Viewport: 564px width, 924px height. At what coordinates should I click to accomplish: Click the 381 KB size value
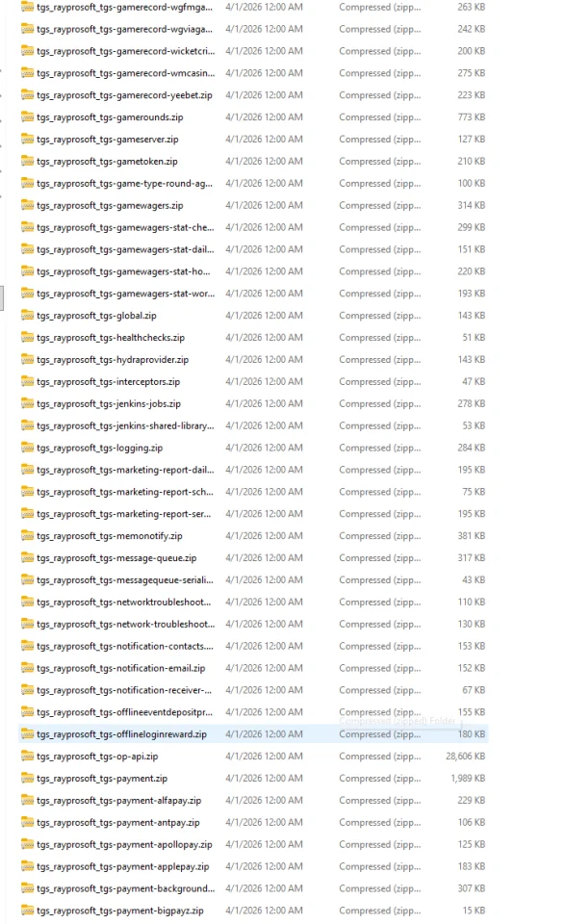472,536
